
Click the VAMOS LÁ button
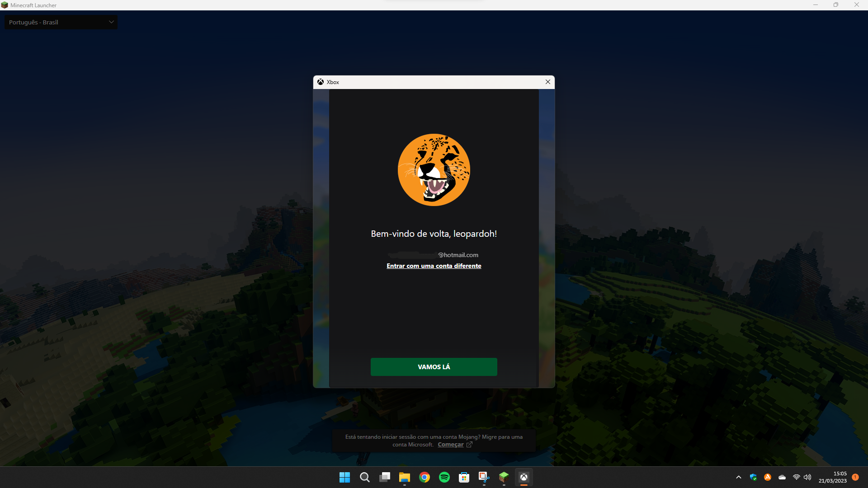click(x=434, y=367)
